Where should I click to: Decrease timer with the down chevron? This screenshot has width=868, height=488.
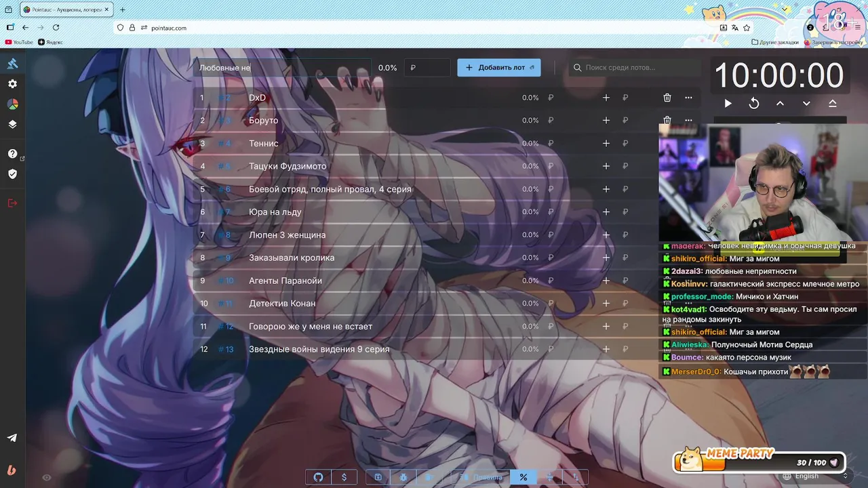pos(806,103)
